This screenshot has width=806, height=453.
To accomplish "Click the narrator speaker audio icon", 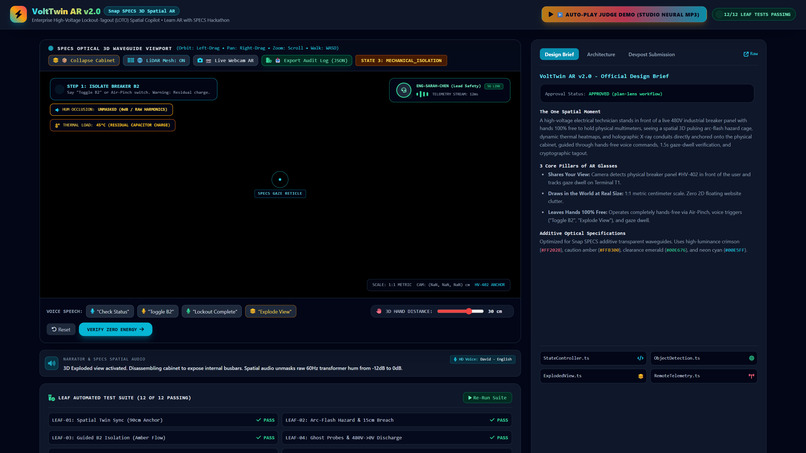I will coord(51,363).
